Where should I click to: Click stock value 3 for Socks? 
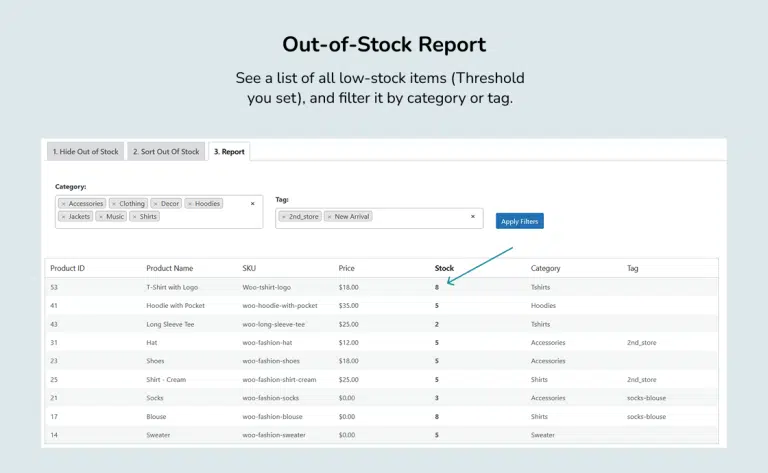point(436,398)
